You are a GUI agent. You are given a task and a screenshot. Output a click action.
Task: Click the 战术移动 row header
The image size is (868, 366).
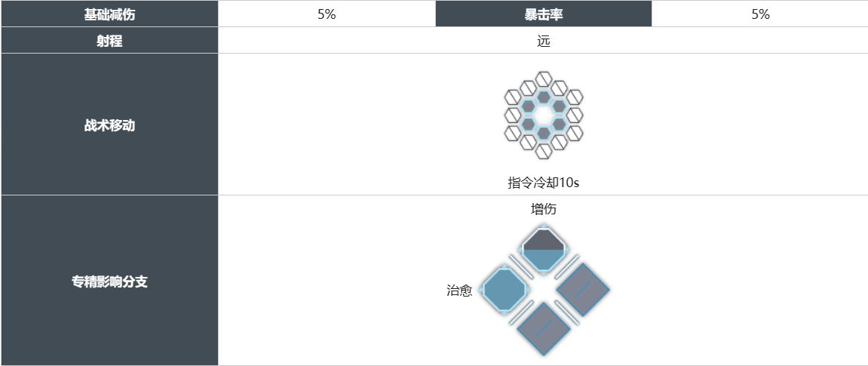point(109,125)
